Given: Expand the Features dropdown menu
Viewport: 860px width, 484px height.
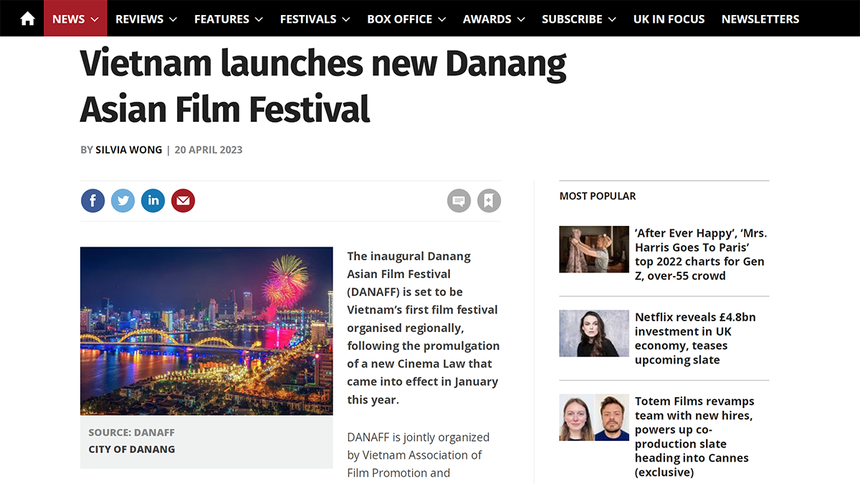Looking at the screenshot, I should [x=228, y=19].
